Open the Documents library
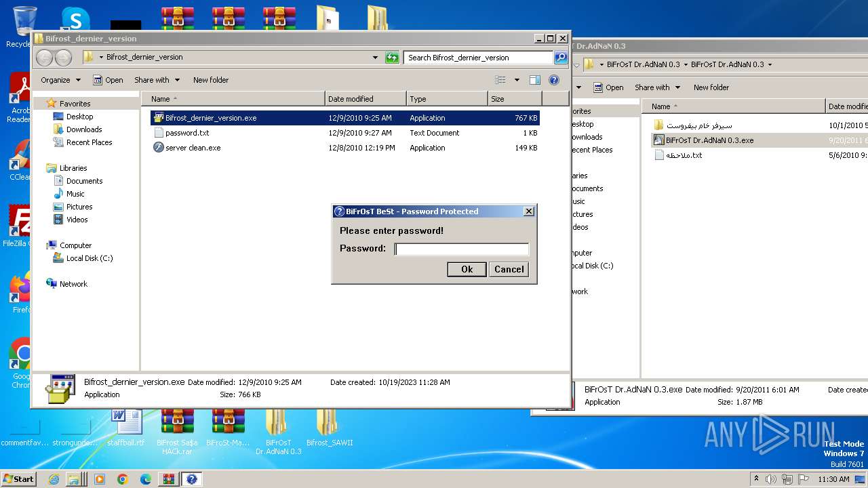 84,181
